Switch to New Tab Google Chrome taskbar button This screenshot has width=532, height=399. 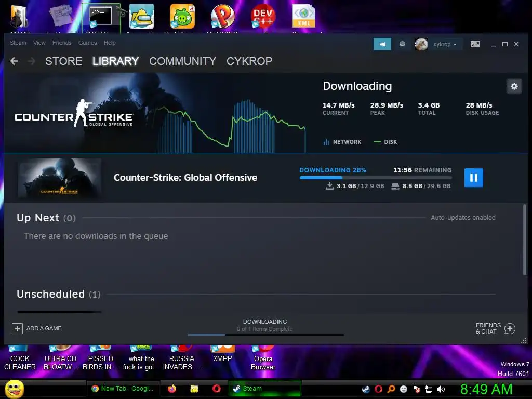(x=122, y=389)
